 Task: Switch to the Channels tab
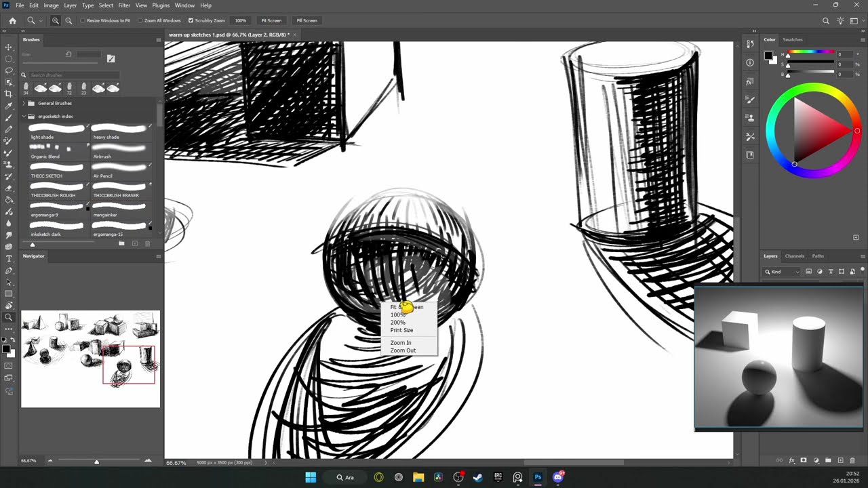click(x=795, y=256)
